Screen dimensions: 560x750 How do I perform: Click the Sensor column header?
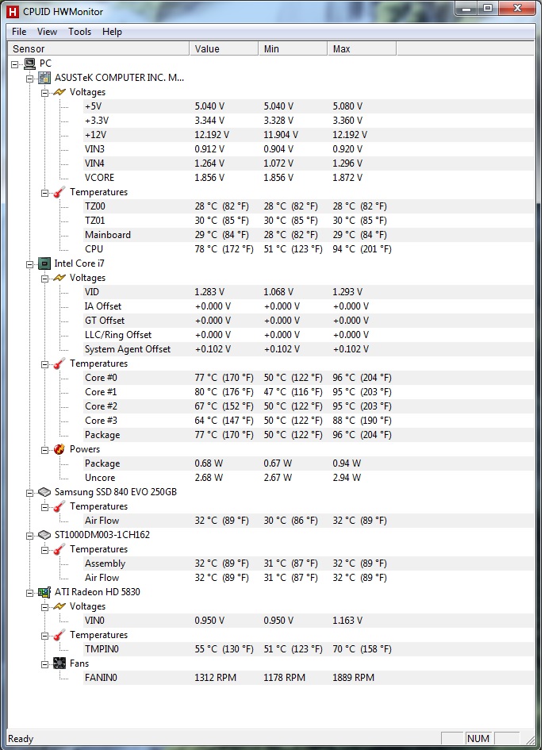pos(98,48)
